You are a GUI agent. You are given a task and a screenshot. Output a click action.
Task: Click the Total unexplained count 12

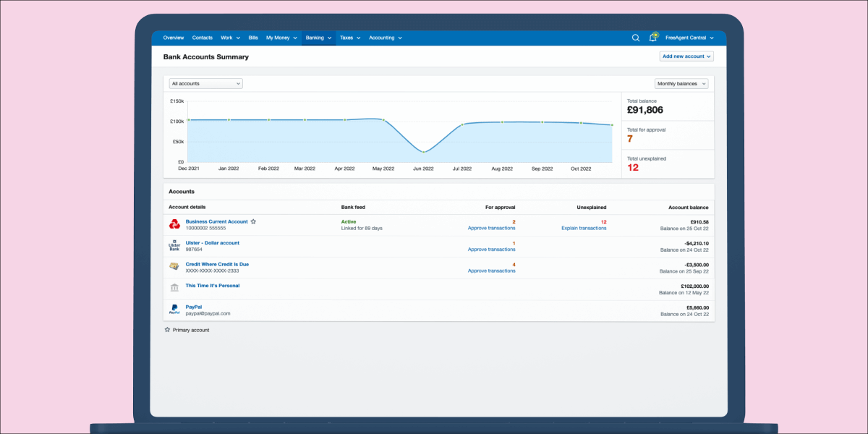click(x=633, y=167)
